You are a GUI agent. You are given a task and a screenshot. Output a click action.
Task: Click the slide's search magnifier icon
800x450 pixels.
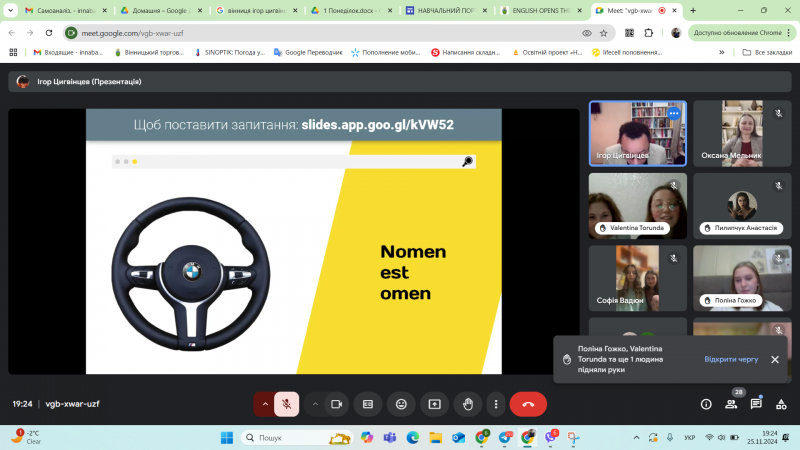pyautogui.click(x=467, y=162)
